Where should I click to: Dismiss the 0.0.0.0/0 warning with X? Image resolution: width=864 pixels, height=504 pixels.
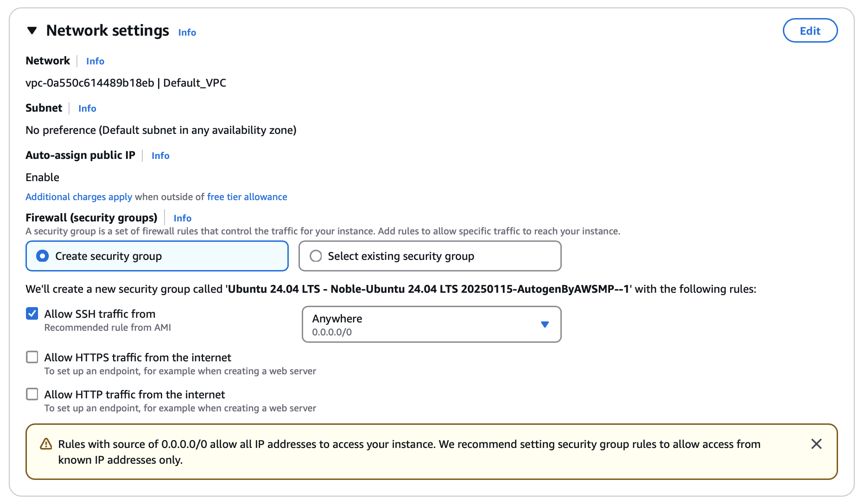tap(816, 444)
